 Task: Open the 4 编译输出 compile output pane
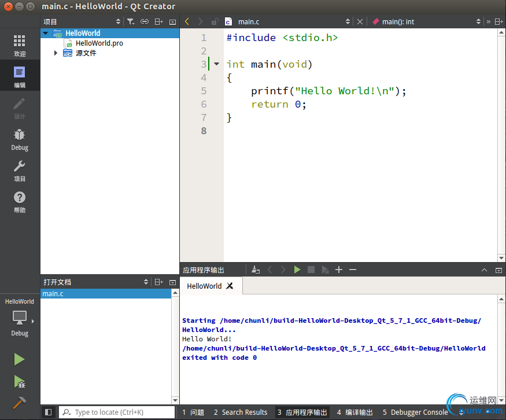point(354,412)
